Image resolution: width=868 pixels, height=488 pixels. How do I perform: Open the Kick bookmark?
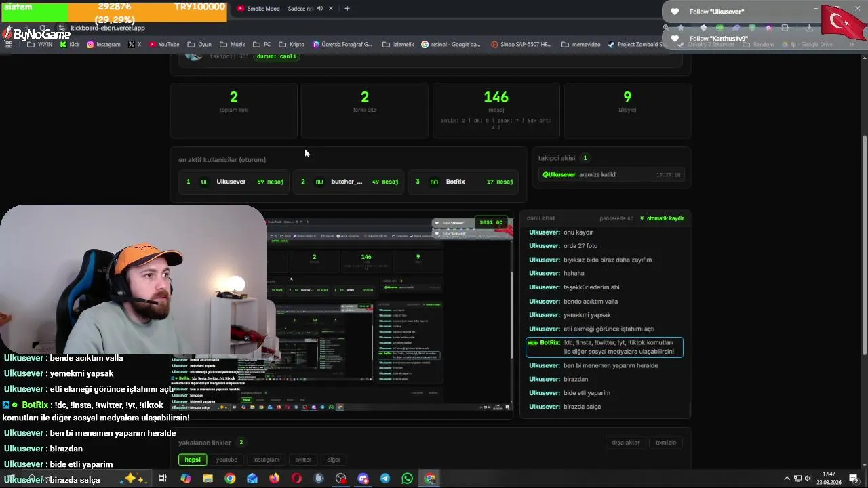(x=70, y=45)
